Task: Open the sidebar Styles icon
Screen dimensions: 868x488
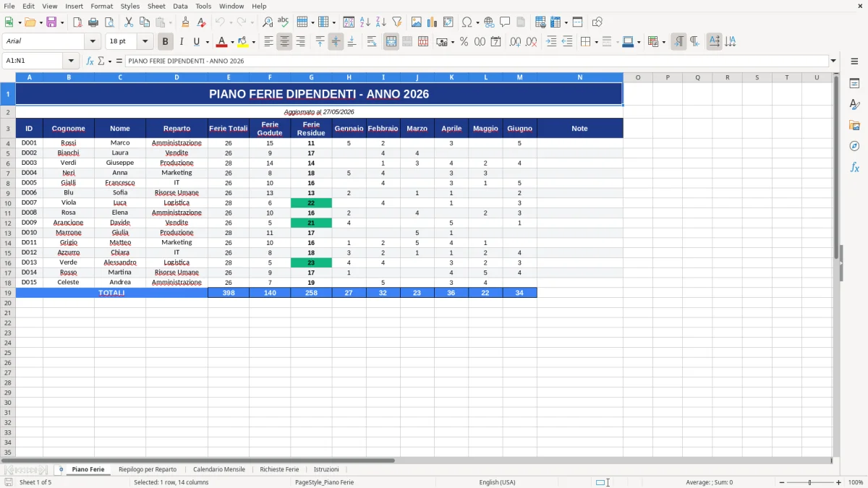Action: 854,105
